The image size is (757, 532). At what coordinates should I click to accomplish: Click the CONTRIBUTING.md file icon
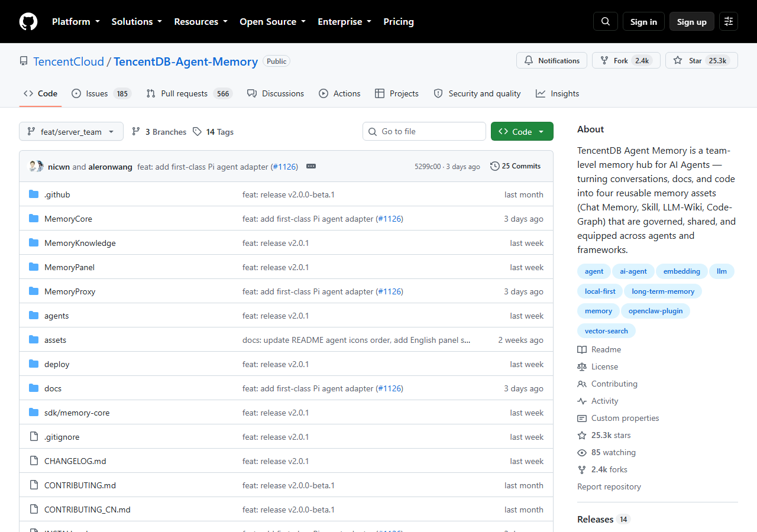tap(34, 485)
